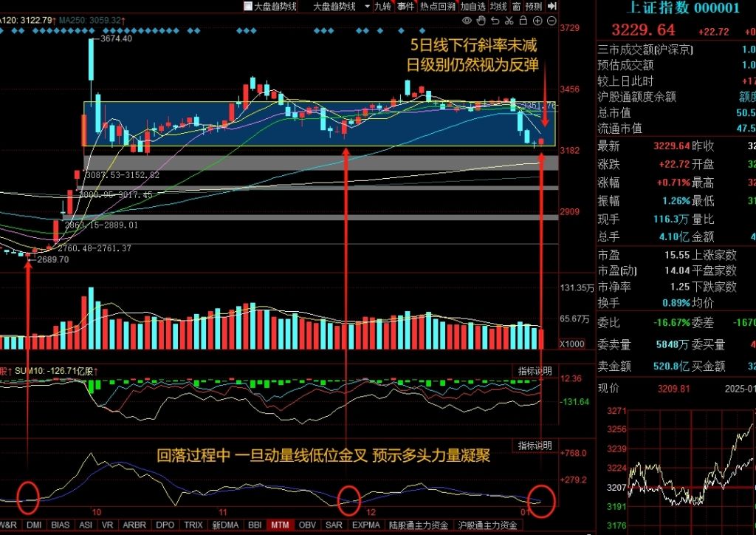Click the 上证指数 000001 title
Screen dimensions: 756x535
point(683,7)
